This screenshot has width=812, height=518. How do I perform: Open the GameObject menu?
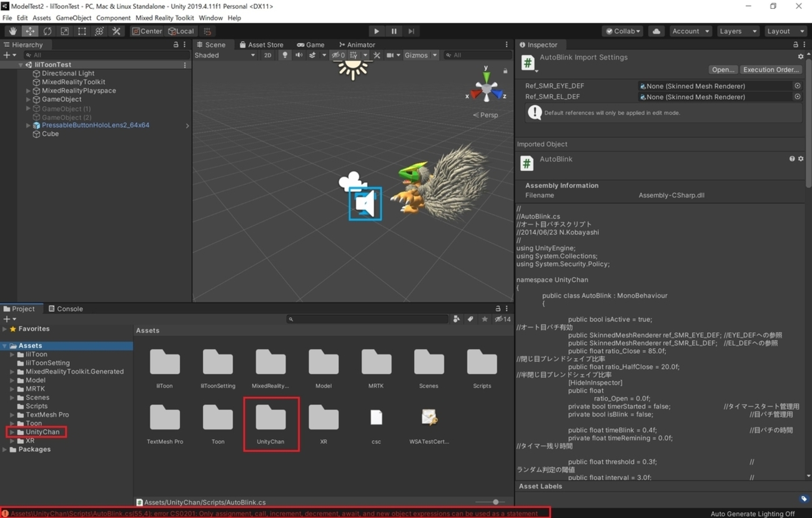(73, 17)
